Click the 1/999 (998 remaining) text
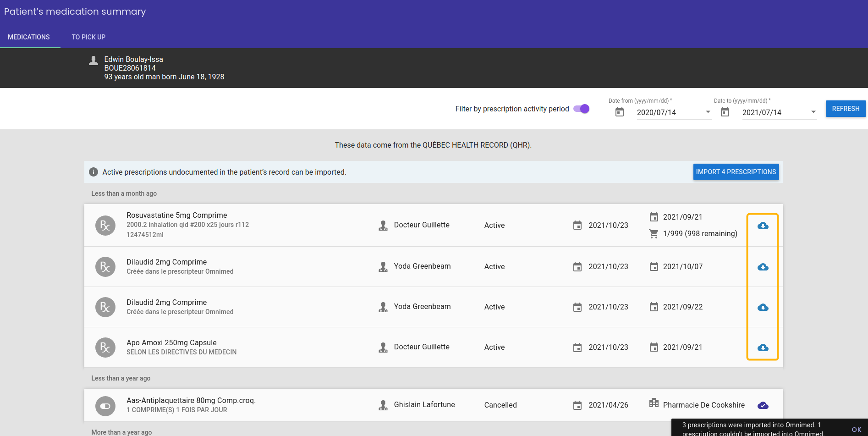 pos(700,233)
